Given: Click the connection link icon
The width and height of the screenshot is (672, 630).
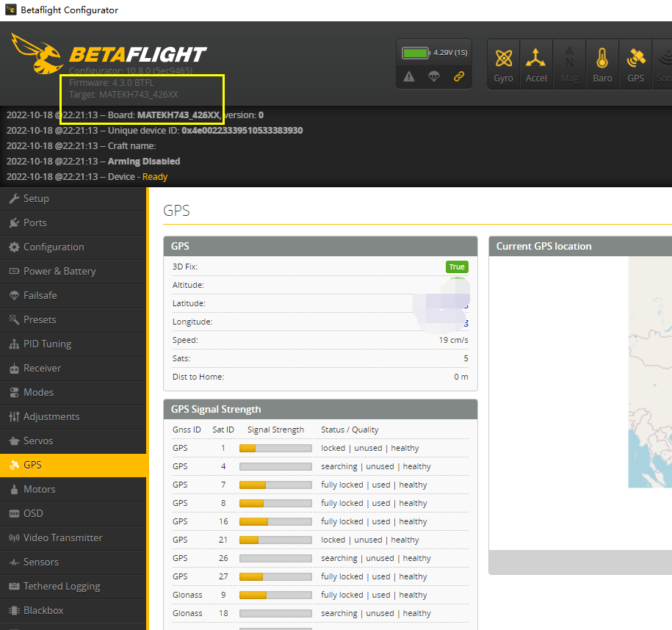Looking at the screenshot, I should pyautogui.click(x=459, y=76).
